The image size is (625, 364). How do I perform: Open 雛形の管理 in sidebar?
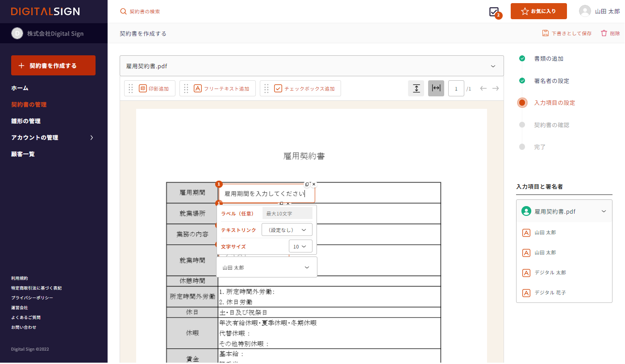(x=26, y=121)
